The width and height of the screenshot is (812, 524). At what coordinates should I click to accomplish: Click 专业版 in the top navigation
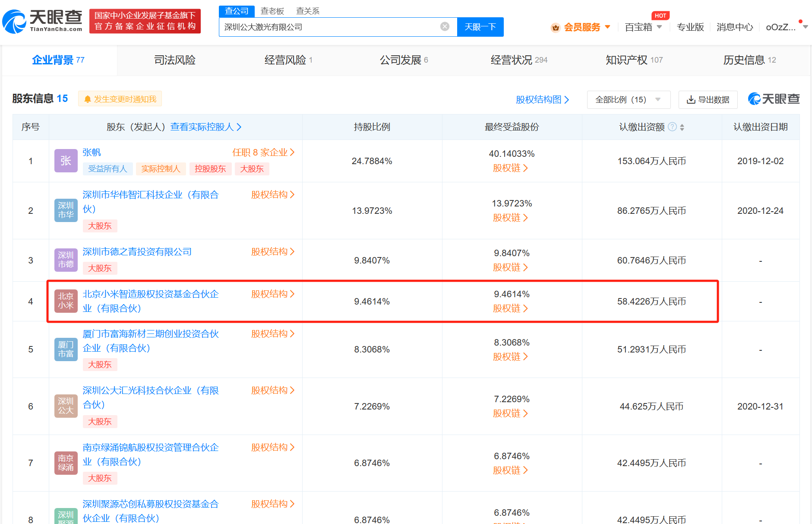690,27
